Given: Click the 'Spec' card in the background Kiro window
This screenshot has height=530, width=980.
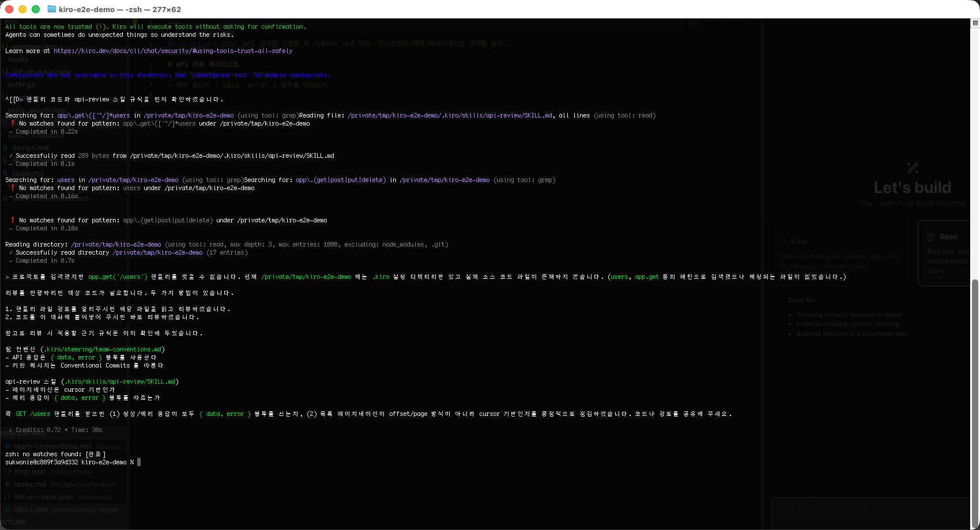Looking at the screenshot, I should (x=944, y=253).
